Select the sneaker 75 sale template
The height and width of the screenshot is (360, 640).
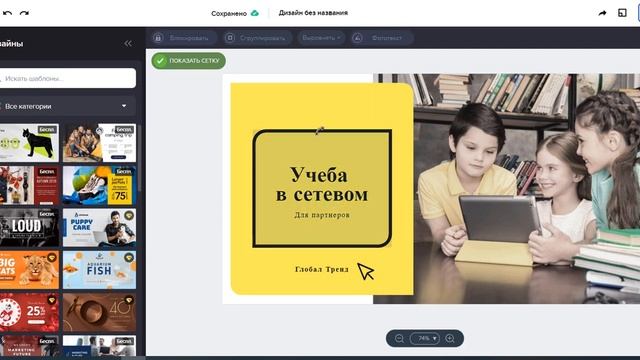click(x=99, y=185)
